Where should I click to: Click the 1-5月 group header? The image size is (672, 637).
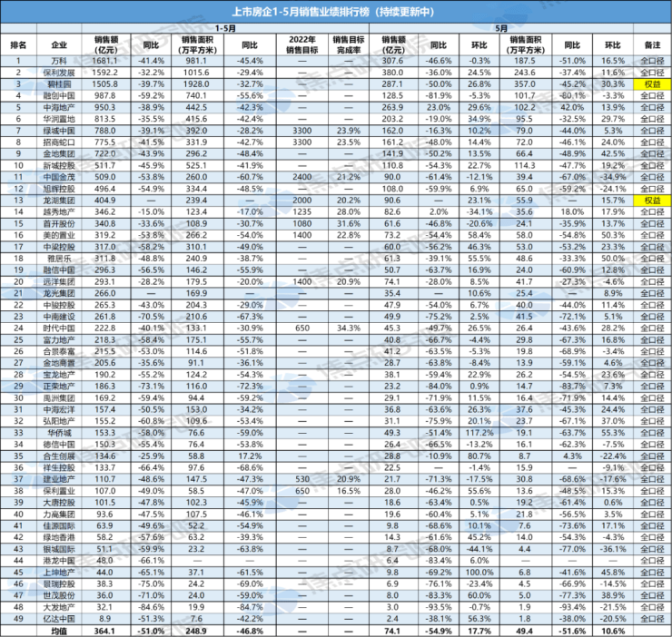tap(225, 28)
